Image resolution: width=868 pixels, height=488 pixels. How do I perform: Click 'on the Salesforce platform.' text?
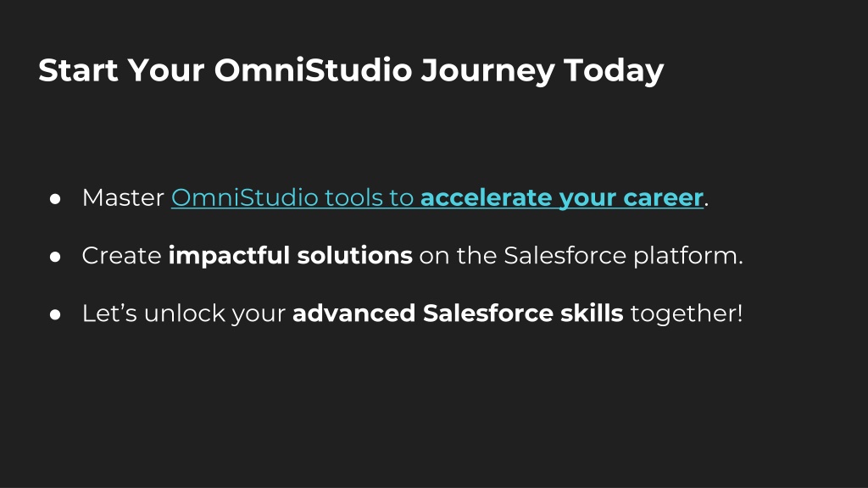pos(581,256)
